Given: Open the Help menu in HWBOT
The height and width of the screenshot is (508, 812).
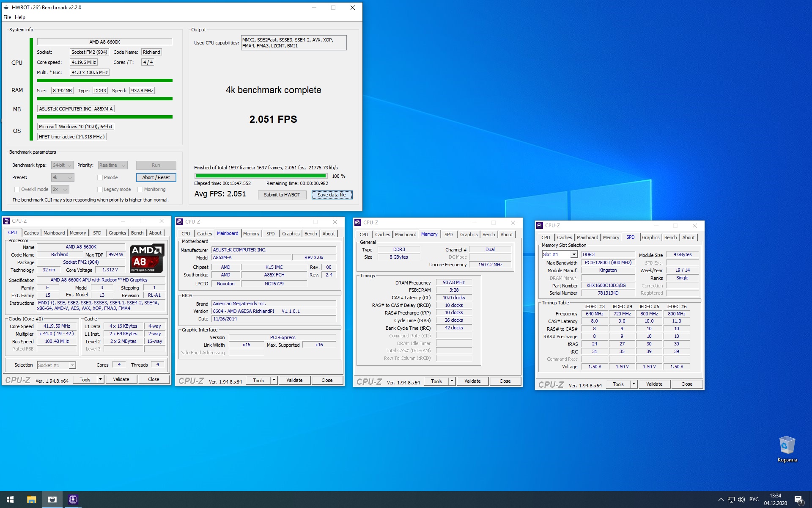Looking at the screenshot, I should click(20, 17).
